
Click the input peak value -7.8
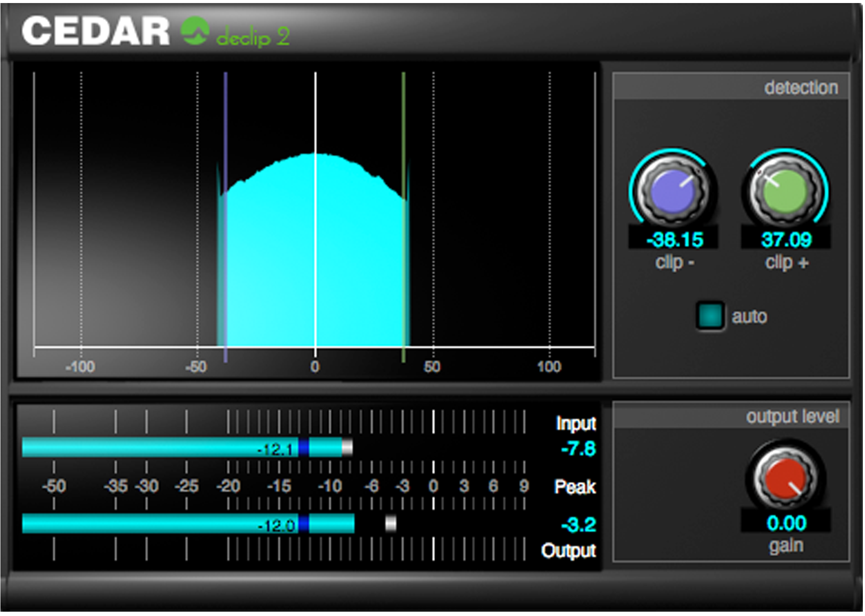(x=578, y=449)
